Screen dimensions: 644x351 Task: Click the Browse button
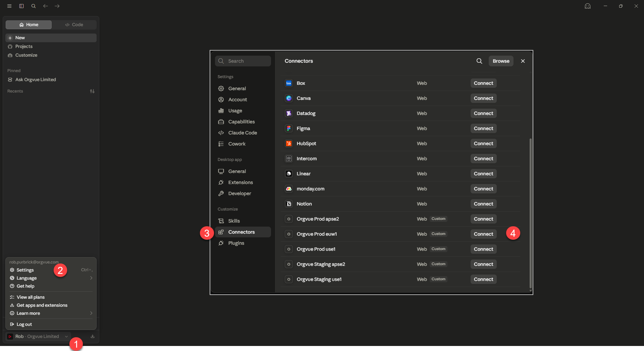point(501,61)
